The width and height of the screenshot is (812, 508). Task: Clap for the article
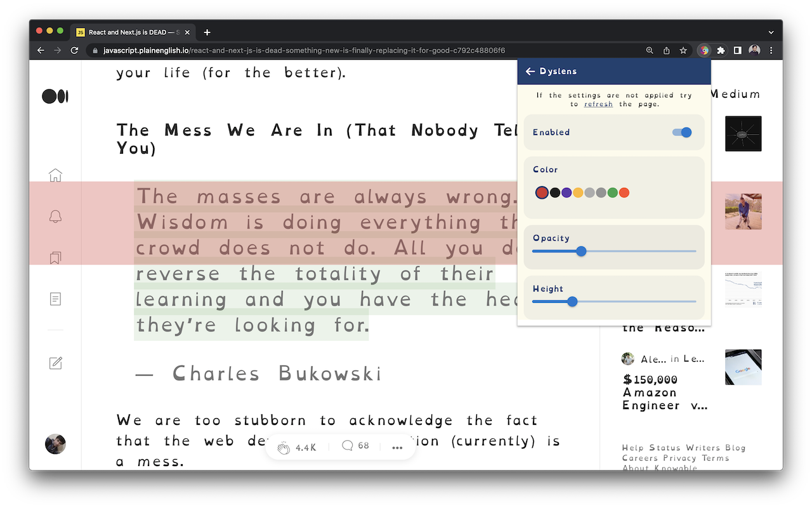[x=284, y=447]
